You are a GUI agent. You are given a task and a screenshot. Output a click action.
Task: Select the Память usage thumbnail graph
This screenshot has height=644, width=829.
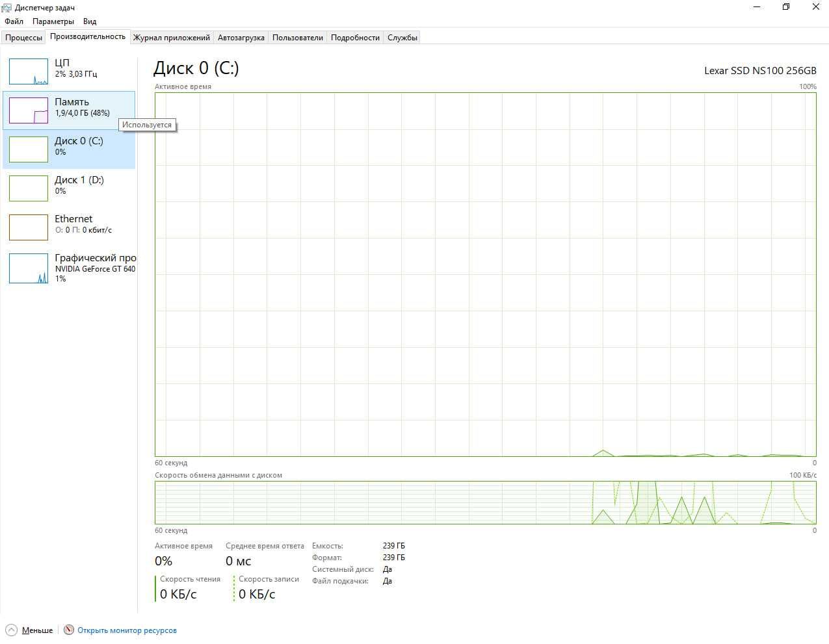29,110
